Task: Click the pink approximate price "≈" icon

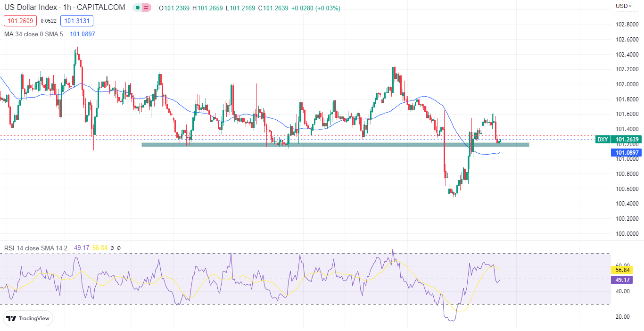Action: click(146, 8)
